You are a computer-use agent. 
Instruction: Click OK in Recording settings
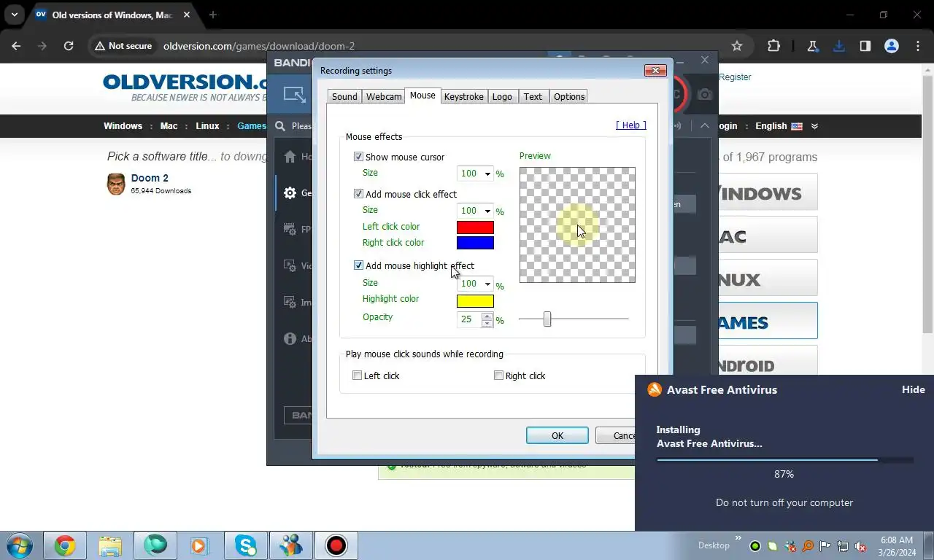click(x=557, y=435)
